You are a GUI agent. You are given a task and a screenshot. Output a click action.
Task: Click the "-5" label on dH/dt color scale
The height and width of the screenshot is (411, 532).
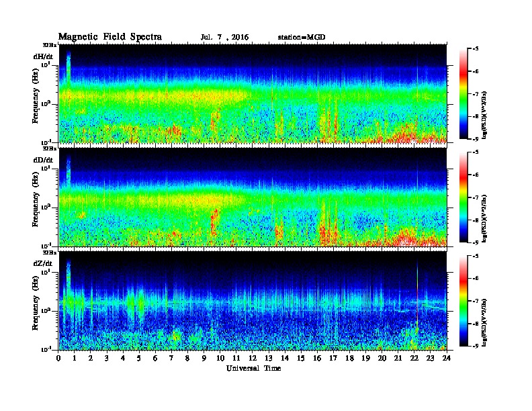(x=475, y=49)
